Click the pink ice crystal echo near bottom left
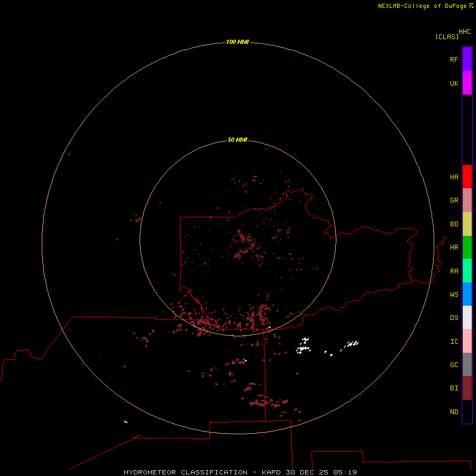Screen dimensions: 476x476 coord(125,422)
